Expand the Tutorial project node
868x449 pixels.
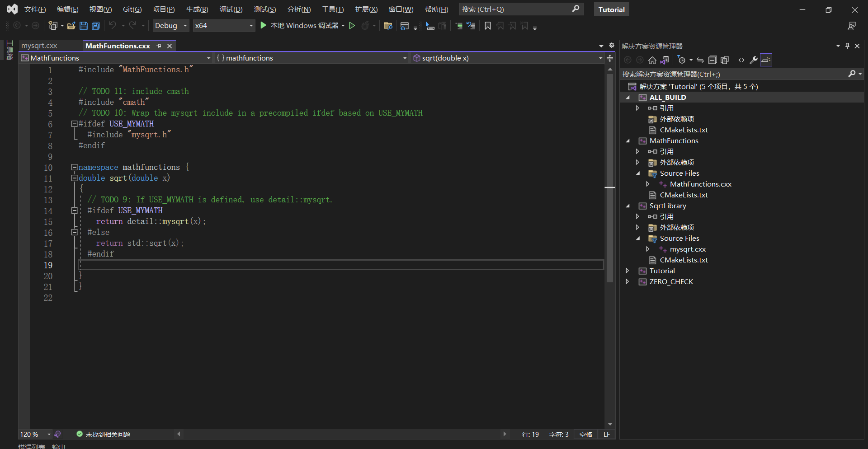click(x=627, y=271)
